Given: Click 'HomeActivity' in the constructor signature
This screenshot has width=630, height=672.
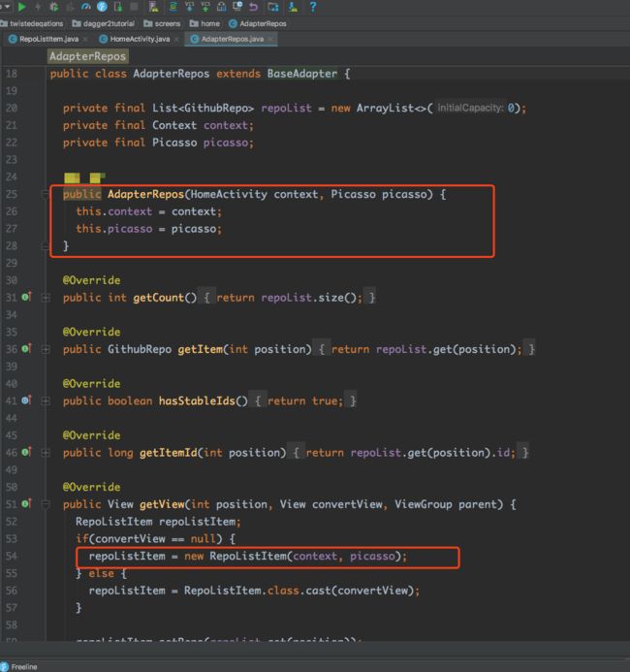Looking at the screenshot, I should point(229,194).
